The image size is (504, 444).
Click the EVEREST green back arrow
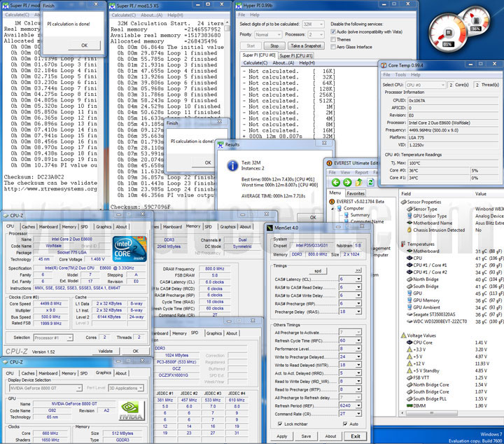(x=336, y=183)
